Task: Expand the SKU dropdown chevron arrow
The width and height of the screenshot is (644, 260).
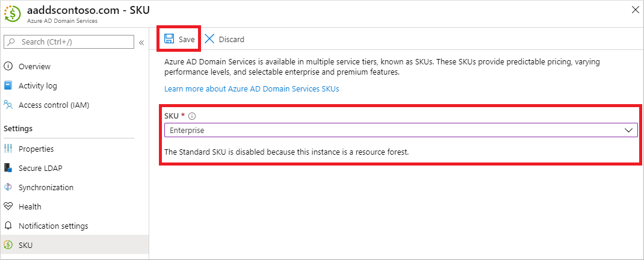Action: pos(629,130)
